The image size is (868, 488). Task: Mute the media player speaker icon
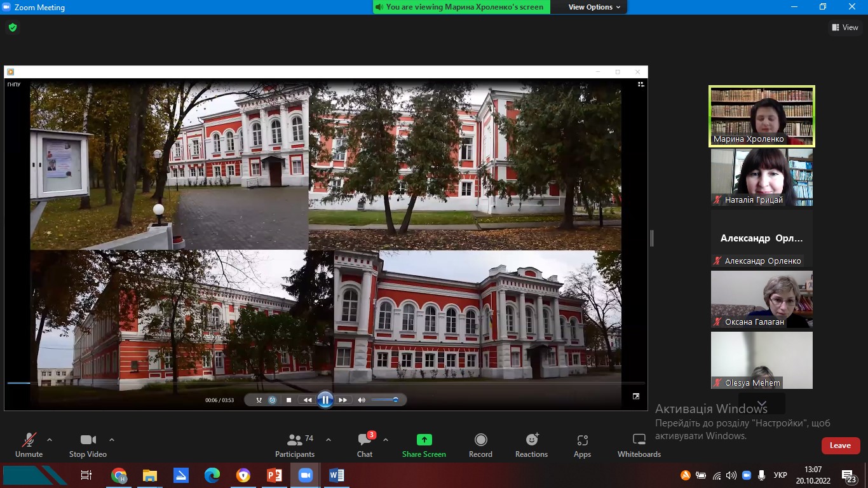click(362, 400)
